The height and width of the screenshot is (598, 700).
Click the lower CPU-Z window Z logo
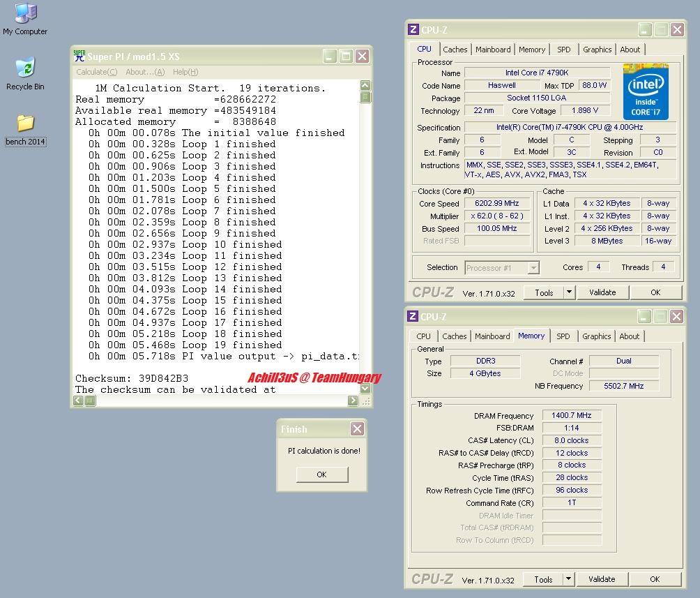pos(413,316)
